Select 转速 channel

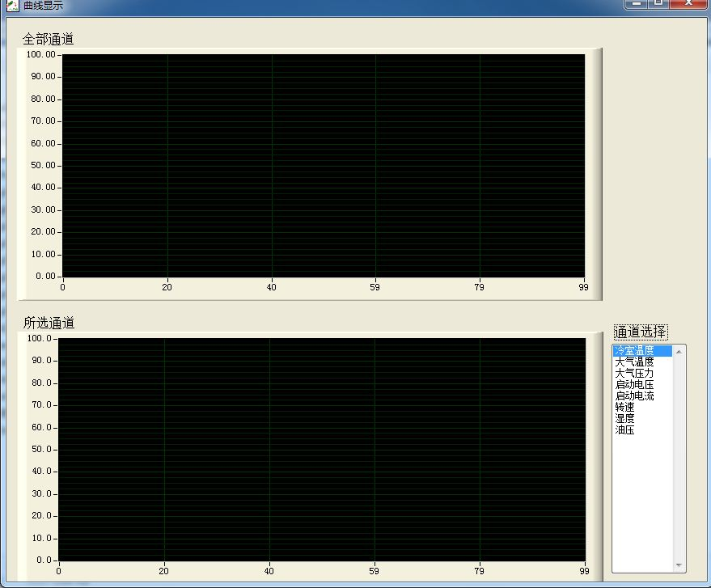[x=624, y=407]
